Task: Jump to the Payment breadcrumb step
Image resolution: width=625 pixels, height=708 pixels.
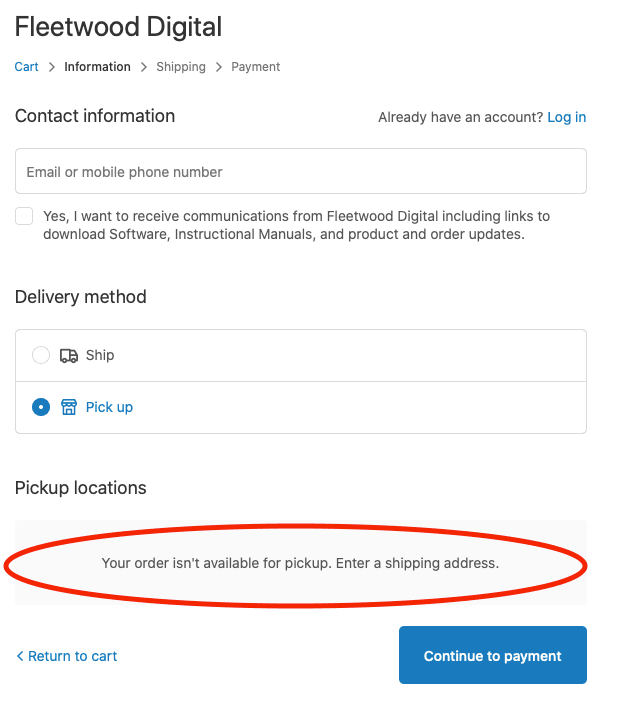Action: (256, 67)
